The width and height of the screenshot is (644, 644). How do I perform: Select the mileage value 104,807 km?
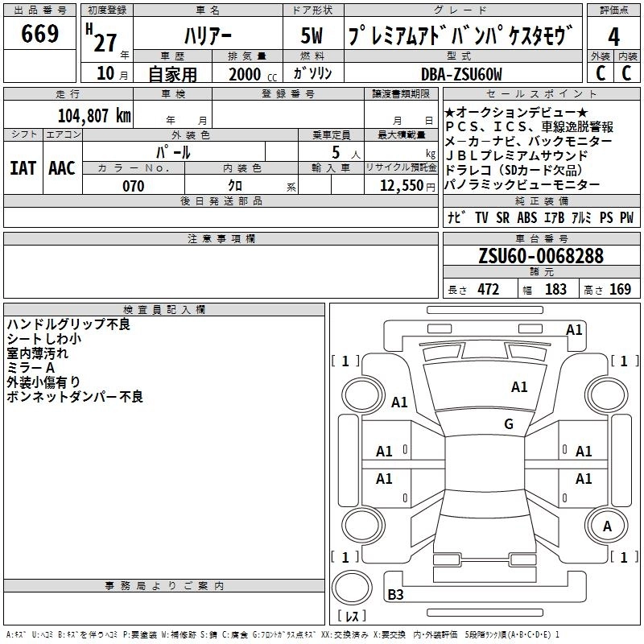click(94, 115)
